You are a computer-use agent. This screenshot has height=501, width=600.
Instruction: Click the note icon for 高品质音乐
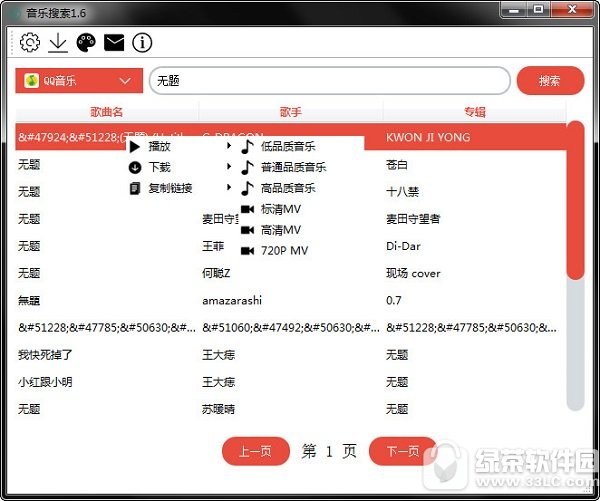[x=247, y=188]
